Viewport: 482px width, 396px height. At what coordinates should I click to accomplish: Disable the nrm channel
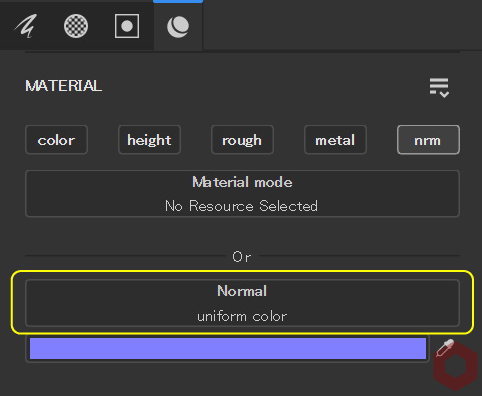coord(428,140)
